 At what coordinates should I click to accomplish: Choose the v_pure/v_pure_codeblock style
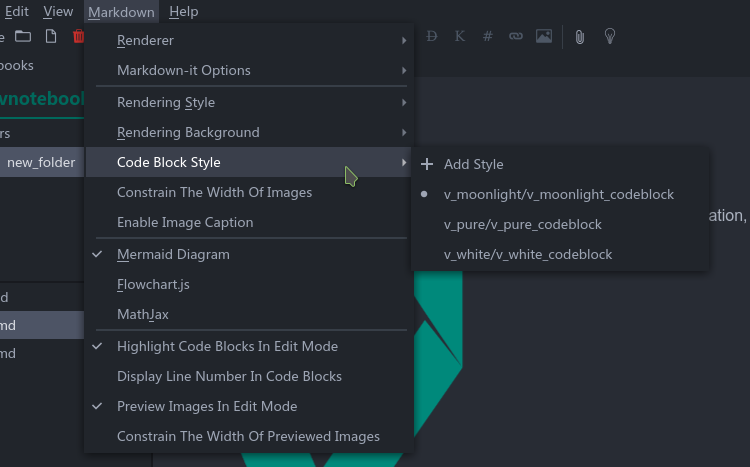point(560,224)
